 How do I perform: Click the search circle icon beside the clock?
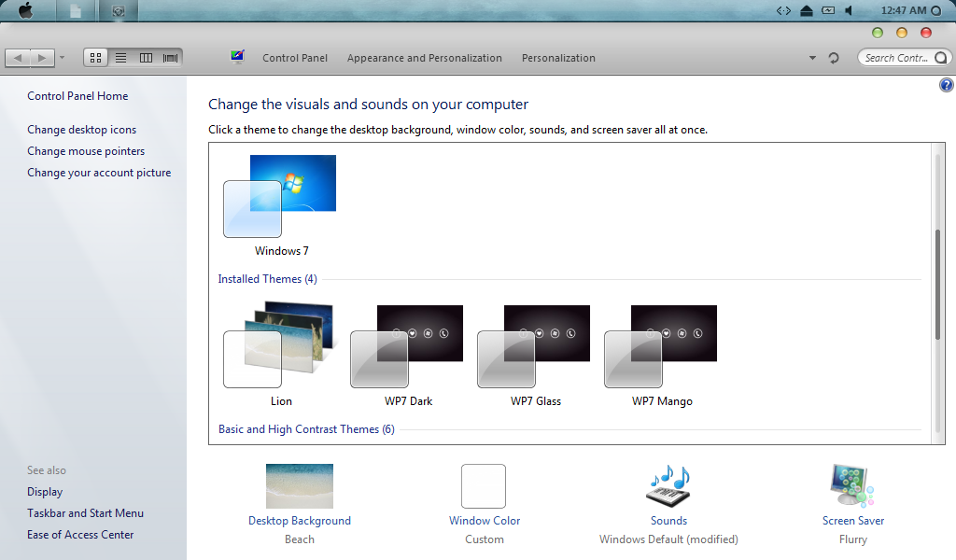pos(936,10)
